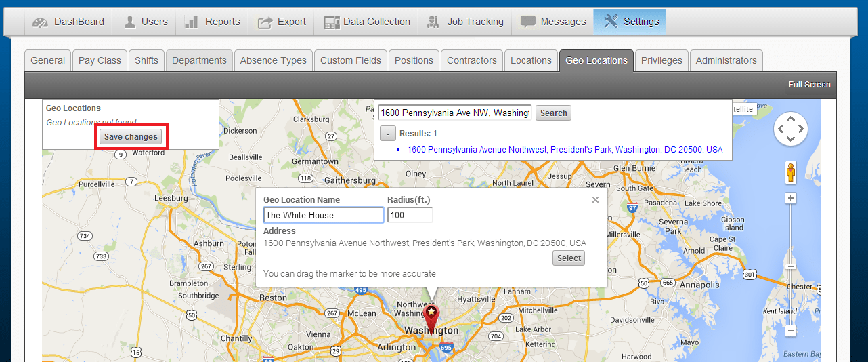
Task: Open the Export section
Action: (282, 22)
